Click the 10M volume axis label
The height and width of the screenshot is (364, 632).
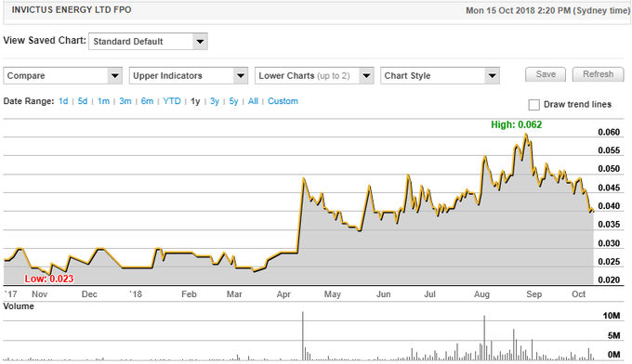pyautogui.click(x=612, y=316)
